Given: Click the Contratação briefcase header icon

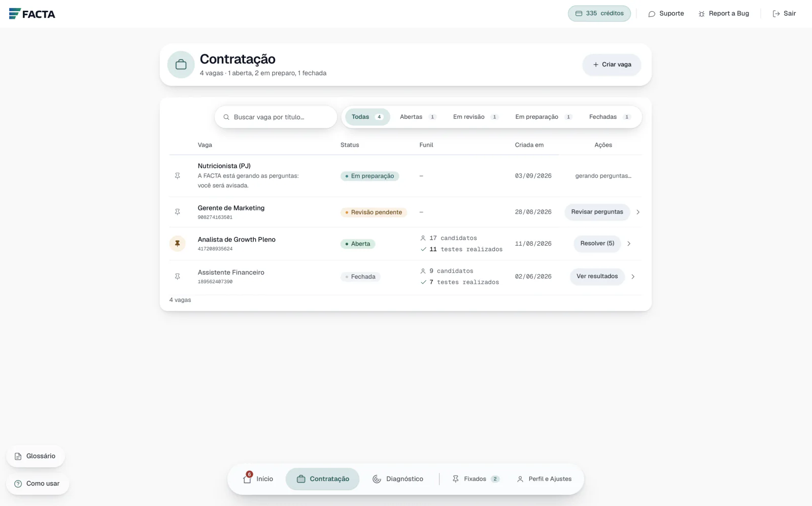Looking at the screenshot, I should [181, 64].
